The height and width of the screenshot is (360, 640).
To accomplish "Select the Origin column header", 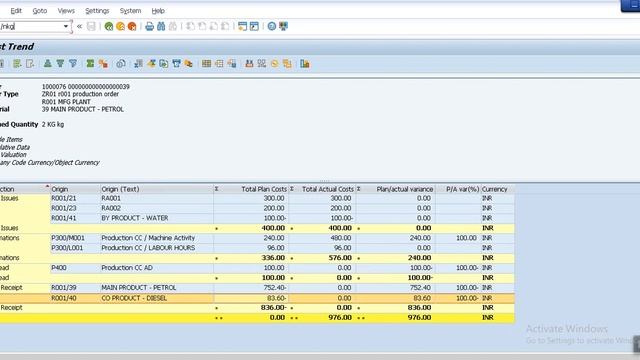I will point(75,189).
